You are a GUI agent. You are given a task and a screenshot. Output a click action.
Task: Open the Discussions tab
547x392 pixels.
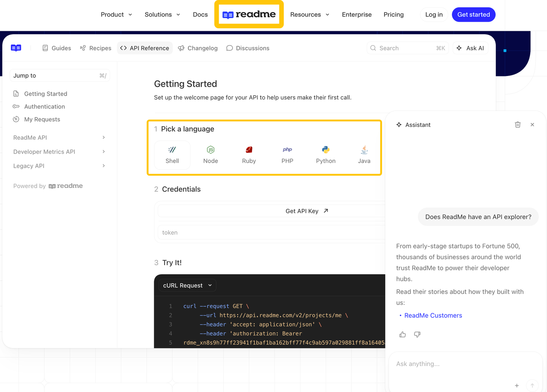click(x=248, y=48)
